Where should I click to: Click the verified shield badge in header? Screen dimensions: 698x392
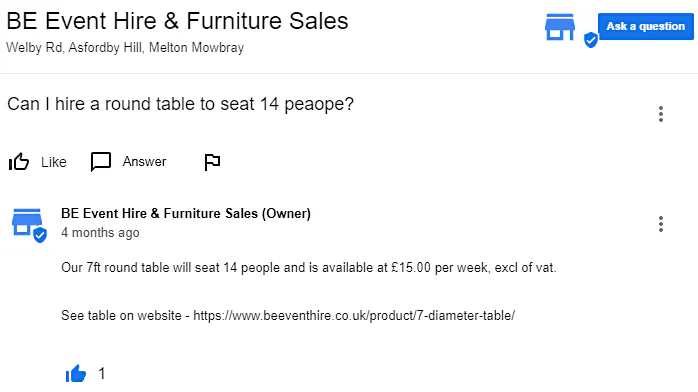click(591, 40)
